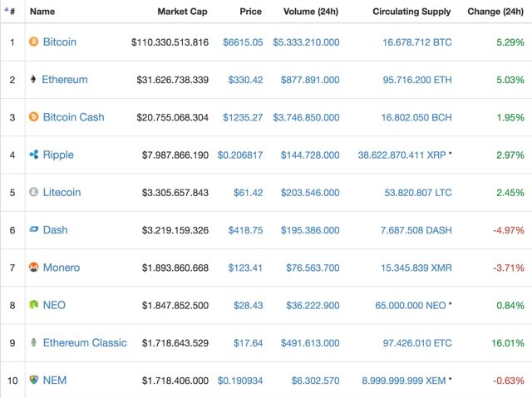Sort by rank using the # column arrow
The height and width of the screenshot is (398, 532).
pyautogui.click(x=9, y=11)
